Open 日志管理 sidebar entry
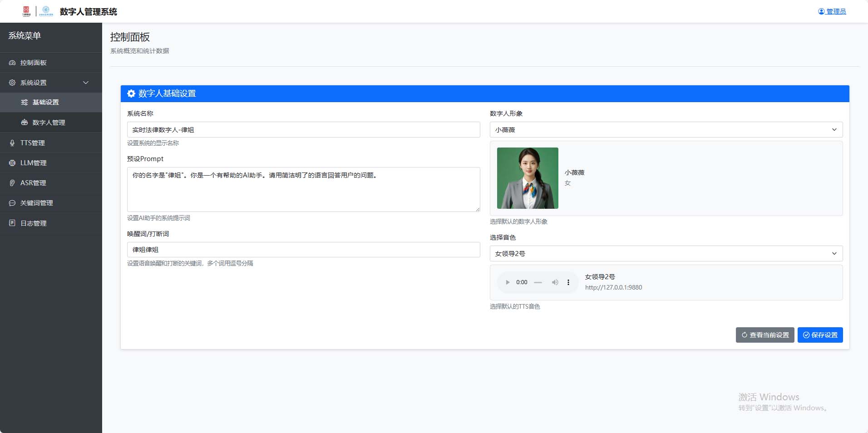The height and width of the screenshot is (433, 868). click(33, 223)
